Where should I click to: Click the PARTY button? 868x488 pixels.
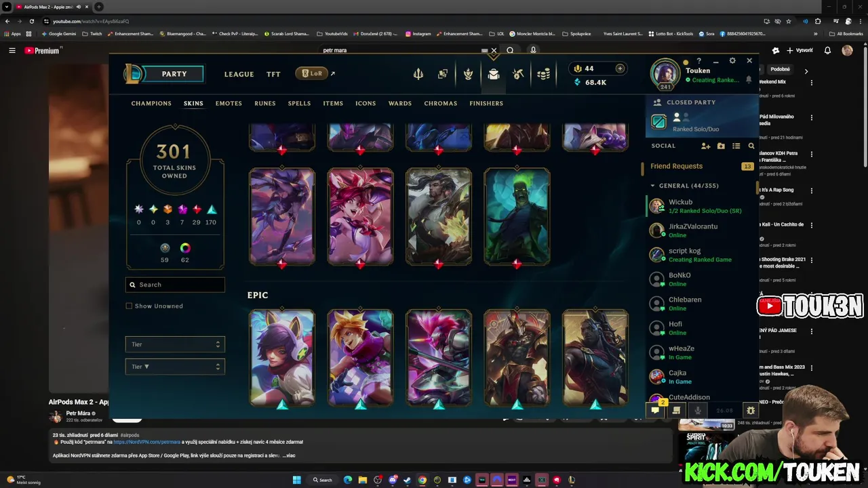pos(174,74)
